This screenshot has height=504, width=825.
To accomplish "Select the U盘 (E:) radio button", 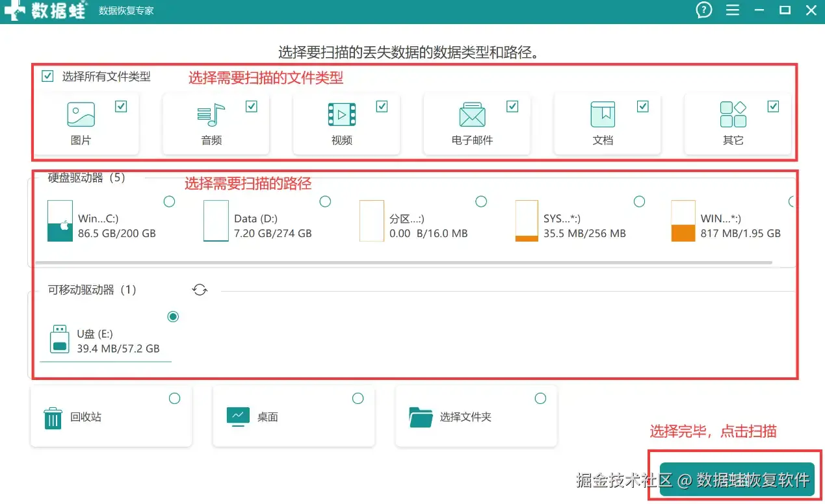I will click(x=173, y=316).
